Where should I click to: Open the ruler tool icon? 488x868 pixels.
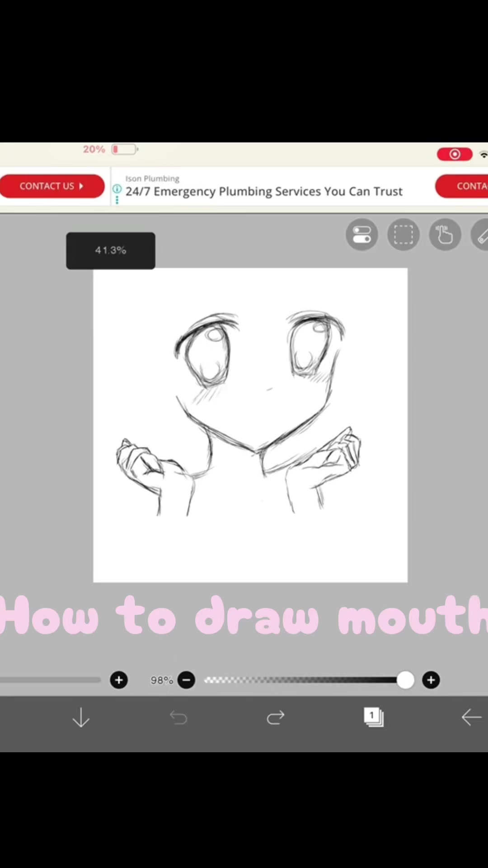coord(480,235)
